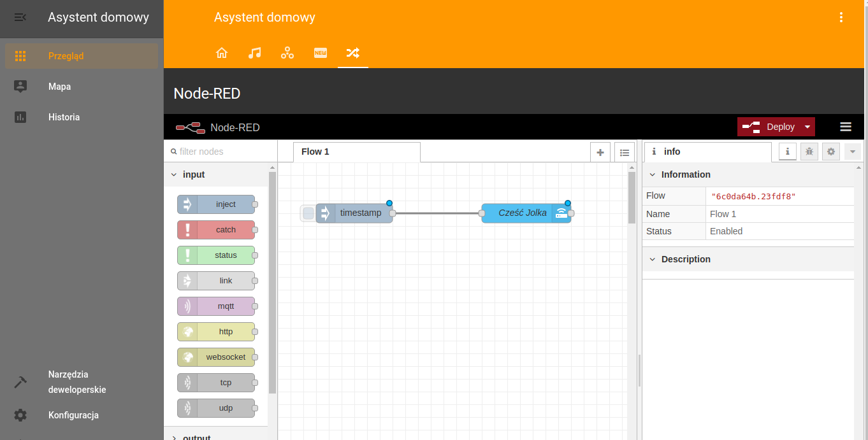
Task: Add a new flow tab
Action: click(600, 152)
